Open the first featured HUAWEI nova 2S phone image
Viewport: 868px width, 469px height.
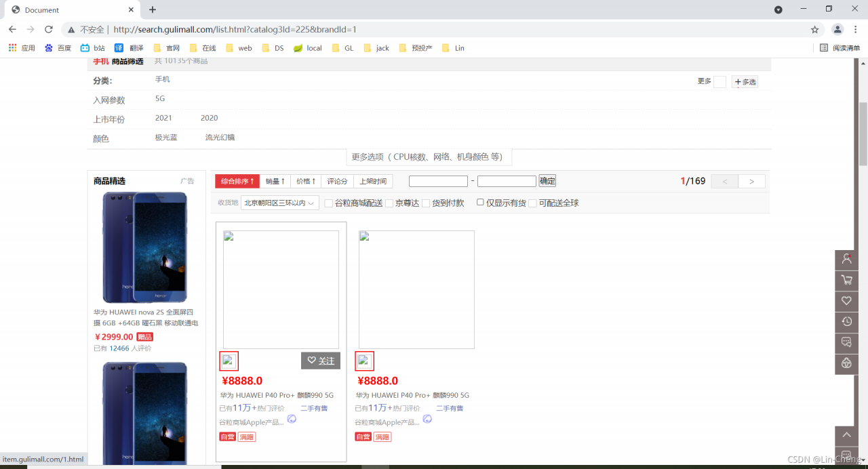click(145, 247)
